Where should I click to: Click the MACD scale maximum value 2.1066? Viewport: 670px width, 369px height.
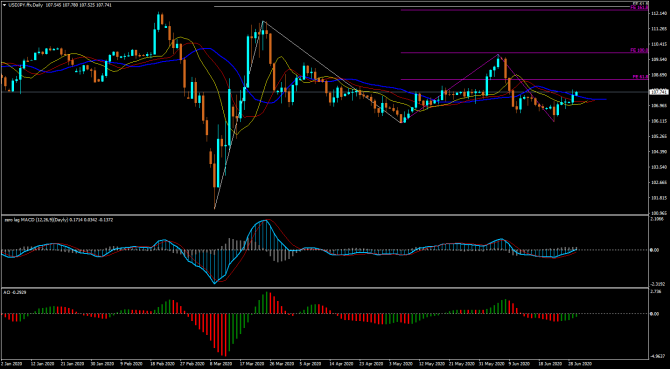656,219
